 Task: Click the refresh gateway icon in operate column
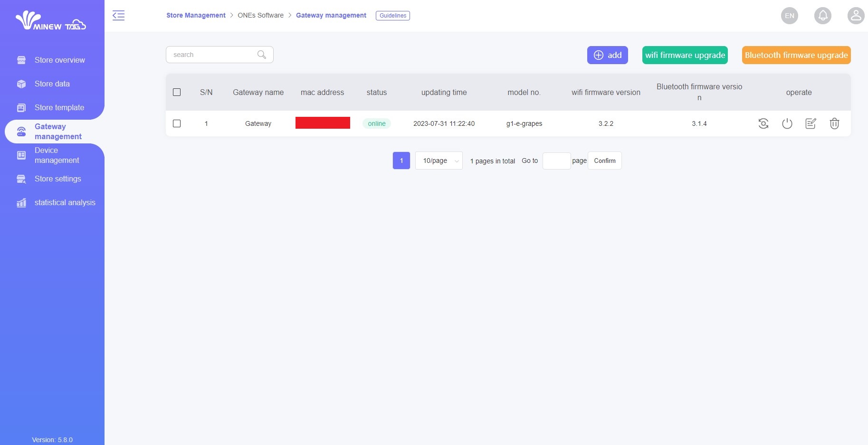763,123
